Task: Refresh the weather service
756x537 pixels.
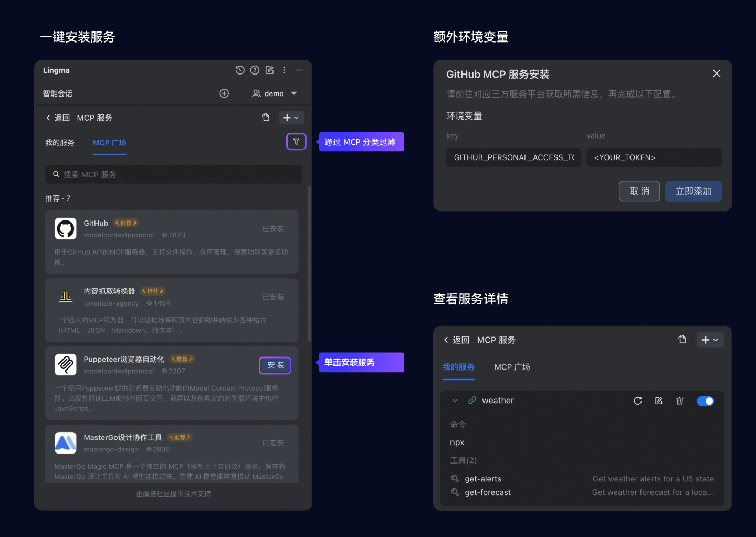Action: tap(638, 401)
